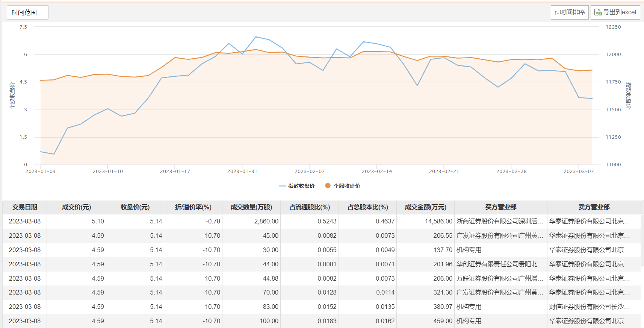The height and width of the screenshot is (328, 644).
Task: Click the 折/溢价率(%) column header
Action: click(193, 207)
